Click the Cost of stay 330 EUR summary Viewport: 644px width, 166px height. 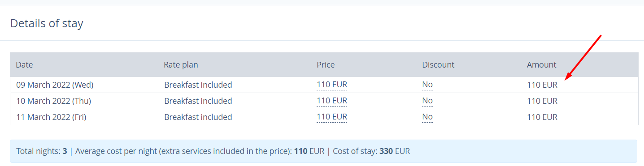371,151
